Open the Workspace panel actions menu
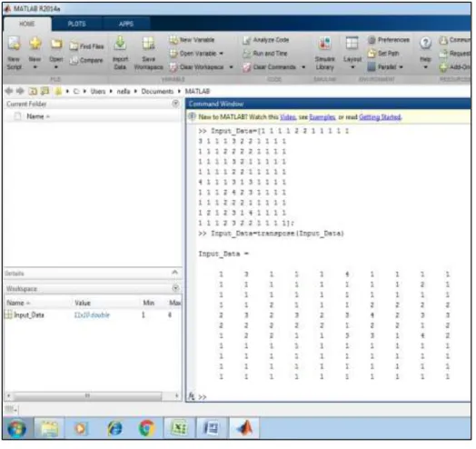 pyautogui.click(x=175, y=288)
